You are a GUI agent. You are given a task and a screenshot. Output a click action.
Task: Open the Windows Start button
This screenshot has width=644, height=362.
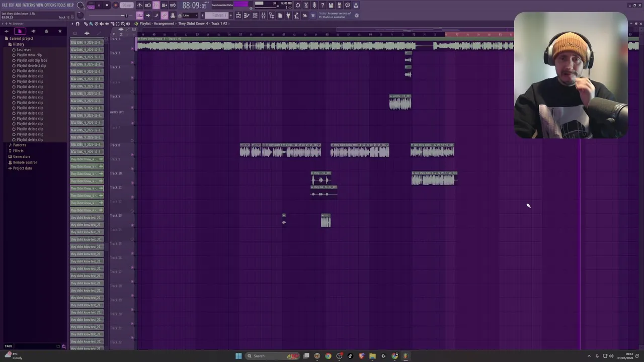click(238, 356)
